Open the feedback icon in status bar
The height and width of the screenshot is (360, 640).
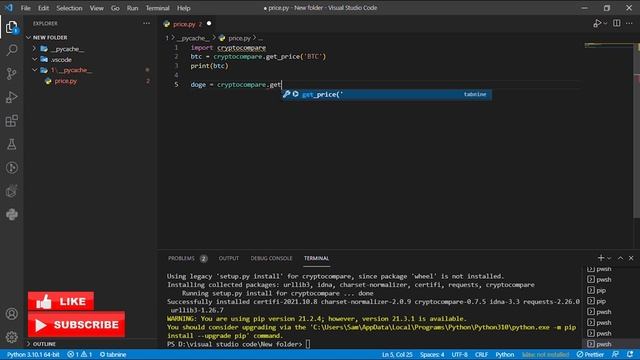coord(616,354)
